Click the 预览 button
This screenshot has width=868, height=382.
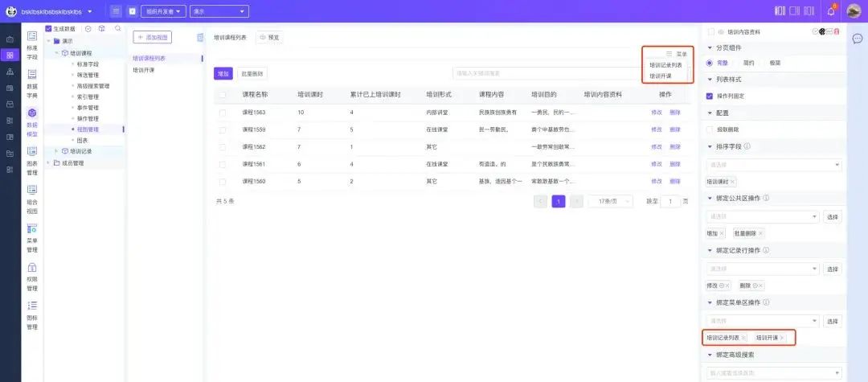(270, 38)
